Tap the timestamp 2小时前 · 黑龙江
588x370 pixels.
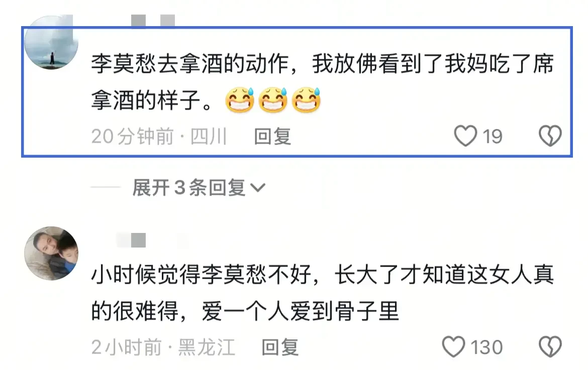(x=163, y=347)
